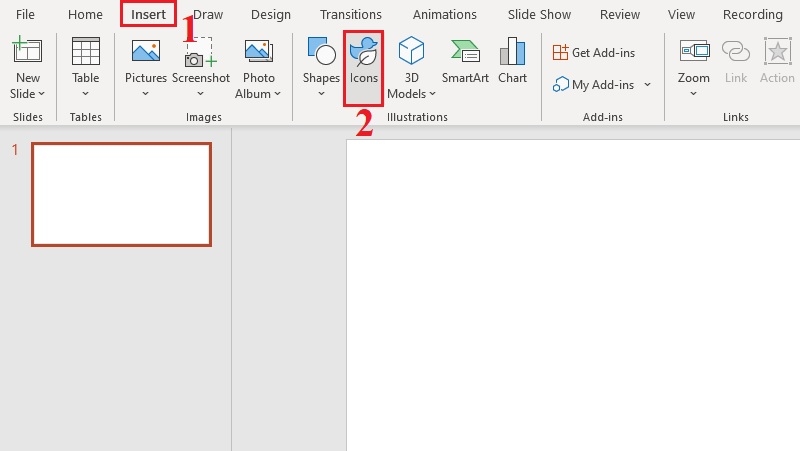Click the Link chain icon

(x=736, y=51)
